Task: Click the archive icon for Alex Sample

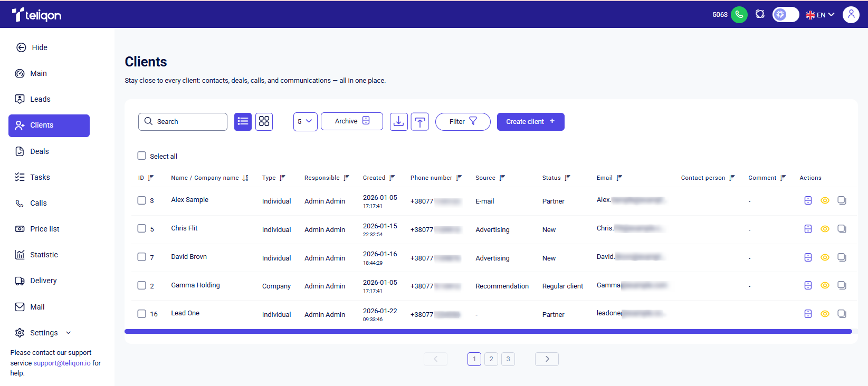Action: pyautogui.click(x=808, y=200)
